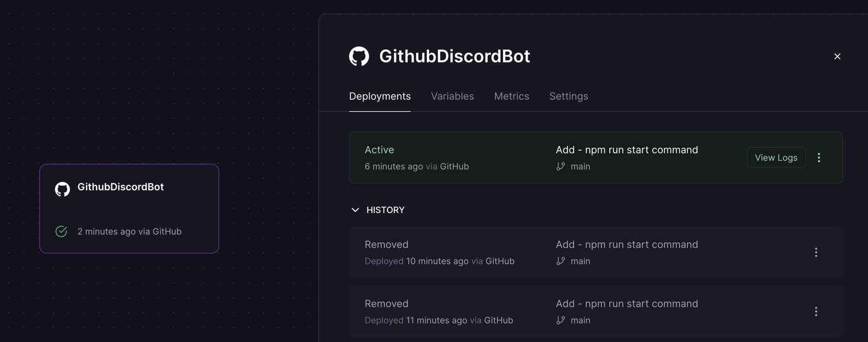Click branch icon in 11 minutes ago deployment

pyautogui.click(x=560, y=320)
